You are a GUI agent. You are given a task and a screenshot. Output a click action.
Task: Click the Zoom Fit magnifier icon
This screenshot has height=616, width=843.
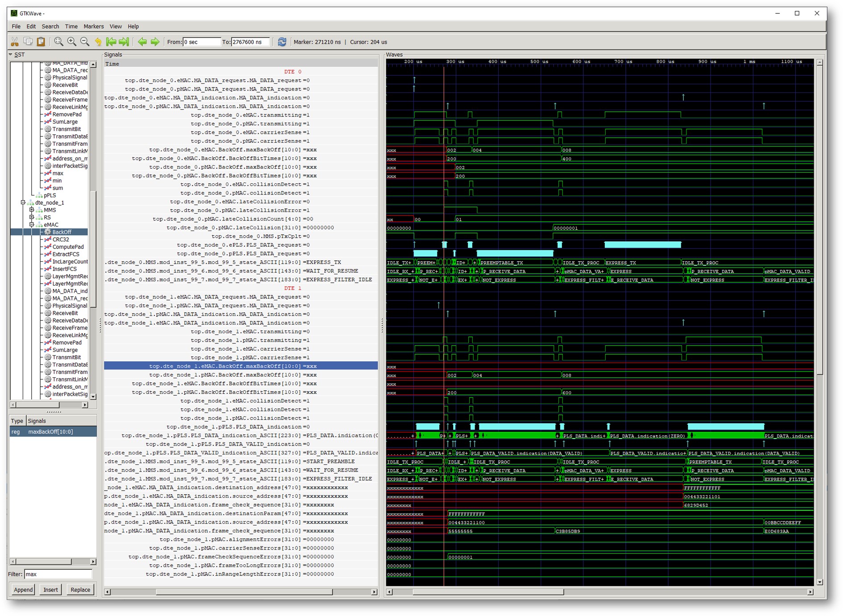(58, 42)
